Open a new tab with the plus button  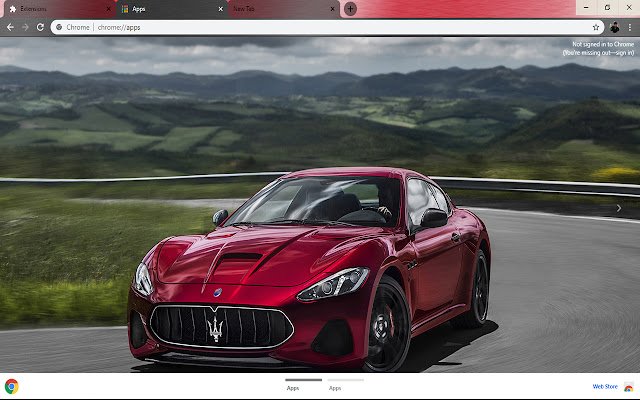[350, 9]
